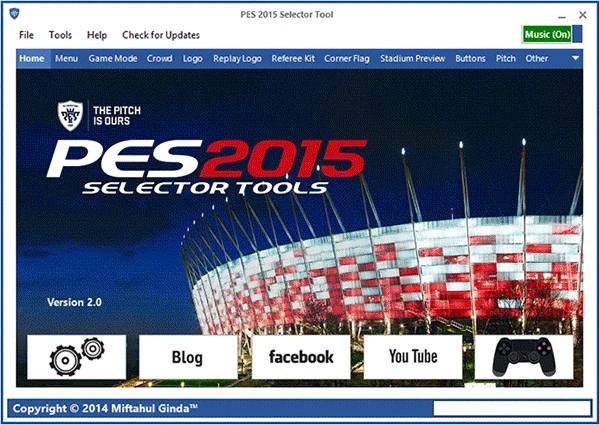
Task: Close the PES 2015 Selector Tool window
Action: (583, 15)
